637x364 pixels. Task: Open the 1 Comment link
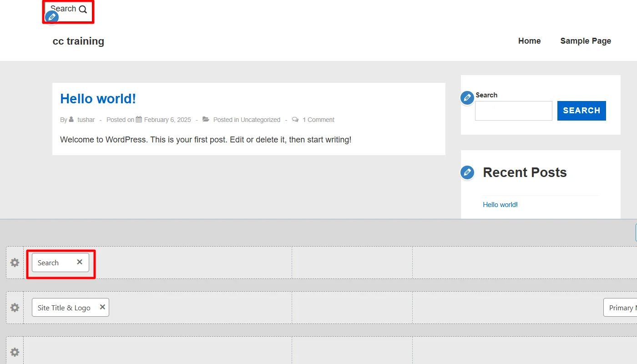318,120
